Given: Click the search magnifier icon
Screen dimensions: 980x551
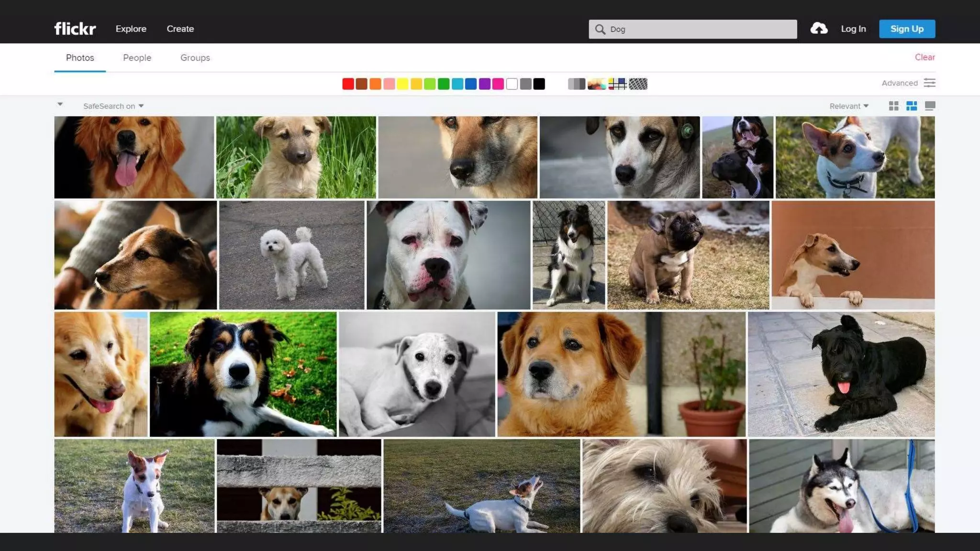Looking at the screenshot, I should tap(600, 29).
